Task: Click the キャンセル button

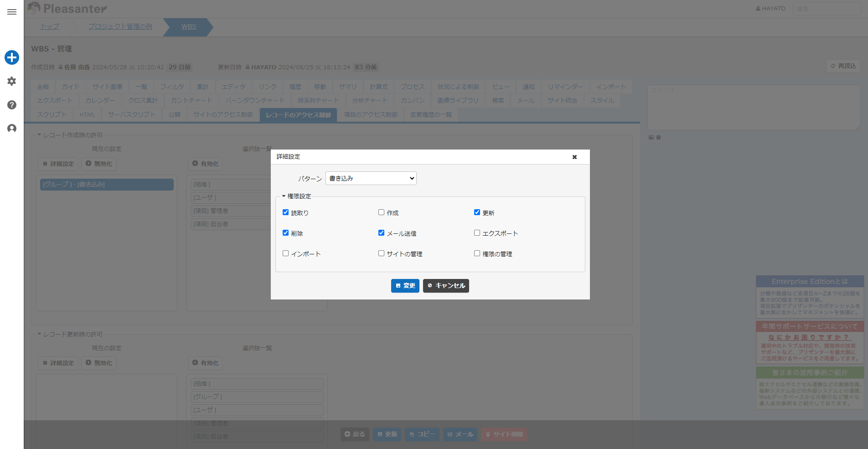Action: tap(446, 286)
